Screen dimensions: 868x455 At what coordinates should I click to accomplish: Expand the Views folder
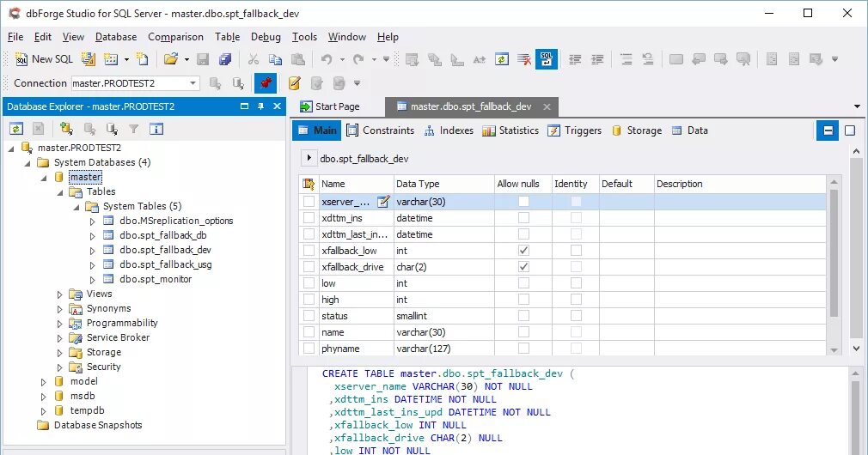click(60, 294)
